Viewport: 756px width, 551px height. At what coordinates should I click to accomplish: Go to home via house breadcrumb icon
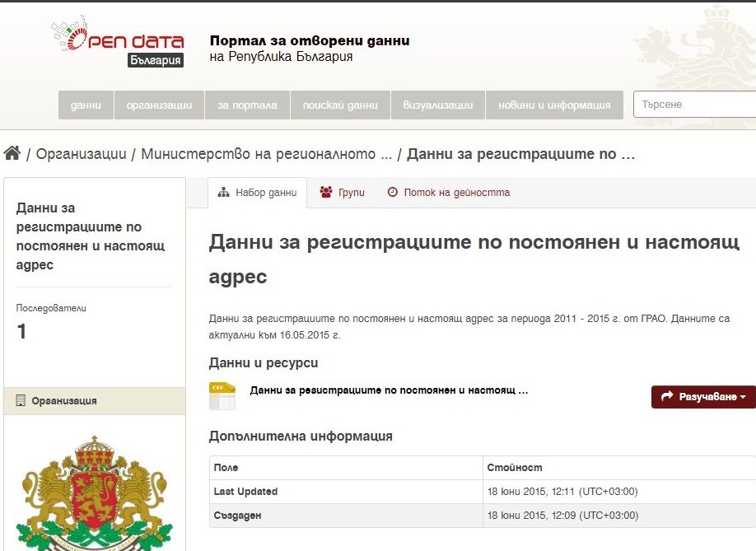tap(12, 153)
